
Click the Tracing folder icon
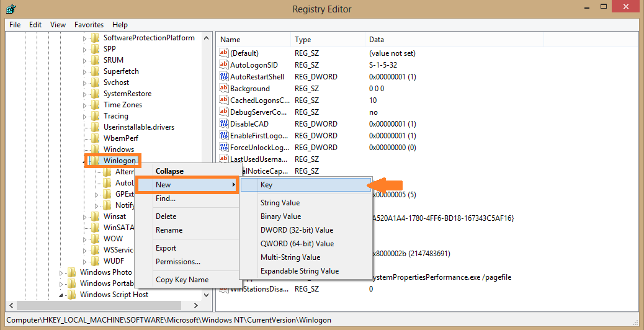(96, 116)
